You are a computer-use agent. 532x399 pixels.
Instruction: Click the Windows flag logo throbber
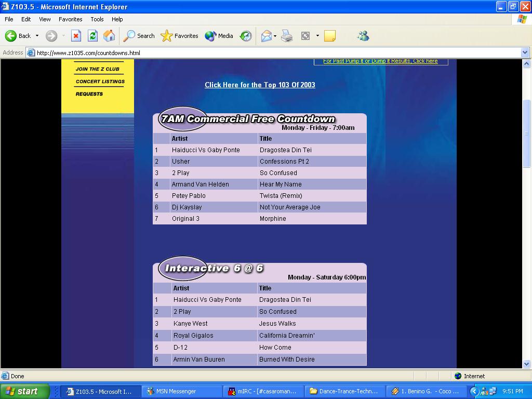[522, 19]
